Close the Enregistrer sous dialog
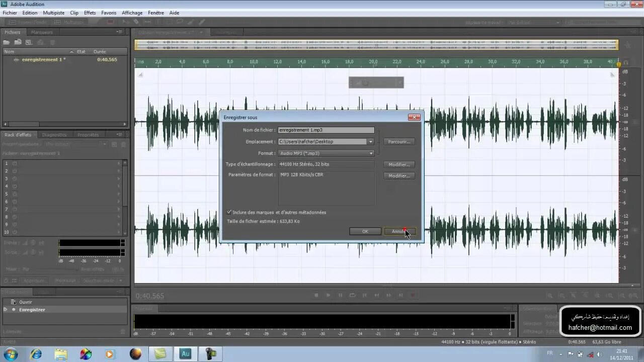Screen dimensions: 644x362 pos(414,117)
